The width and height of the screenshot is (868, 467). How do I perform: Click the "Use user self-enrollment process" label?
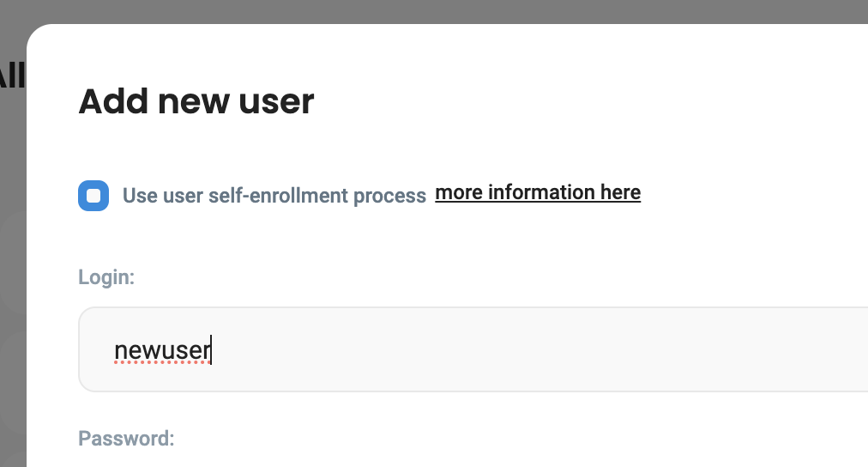[x=274, y=196]
